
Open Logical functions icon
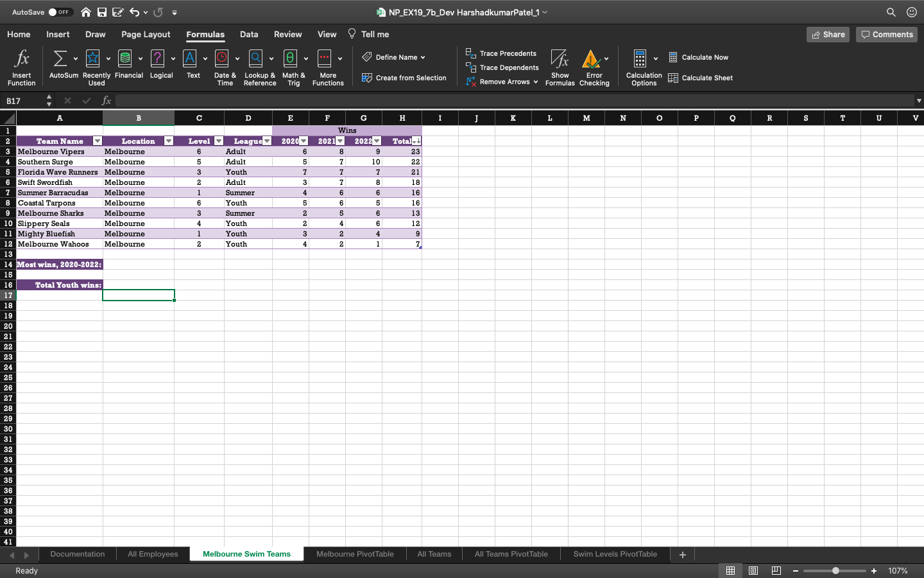click(x=157, y=59)
